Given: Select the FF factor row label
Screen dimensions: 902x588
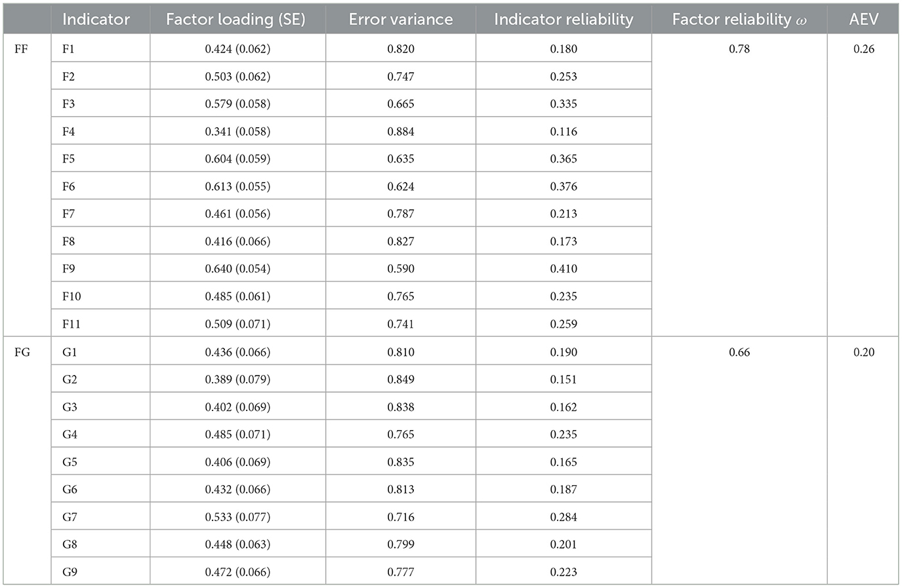Looking at the screenshot, I should pyautogui.click(x=21, y=49).
